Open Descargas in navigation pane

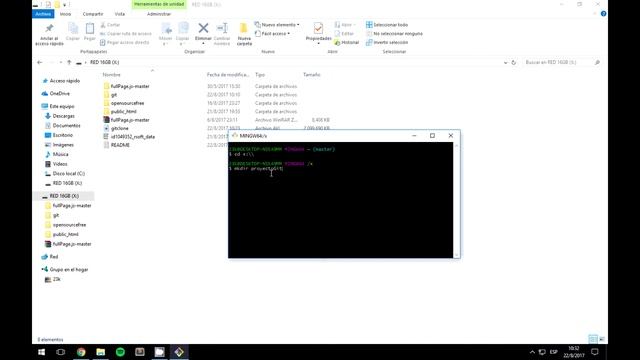[63, 116]
